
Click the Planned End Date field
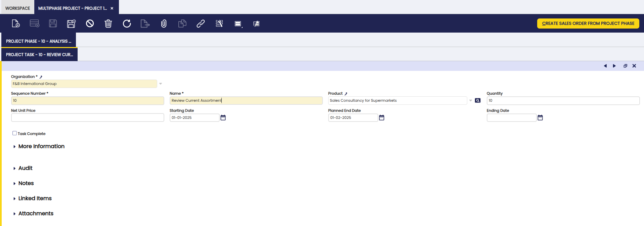[353, 118]
